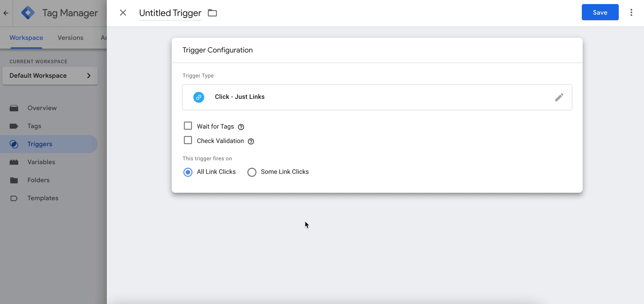Click the Tag Manager logo
This screenshot has width=644, height=304.
click(28, 13)
